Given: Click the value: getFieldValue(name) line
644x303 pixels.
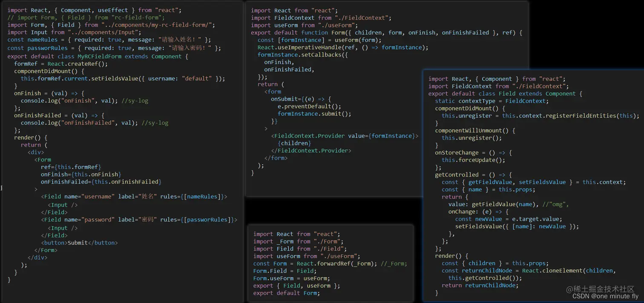Looking at the screenshot, I should pyautogui.click(x=509, y=204).
